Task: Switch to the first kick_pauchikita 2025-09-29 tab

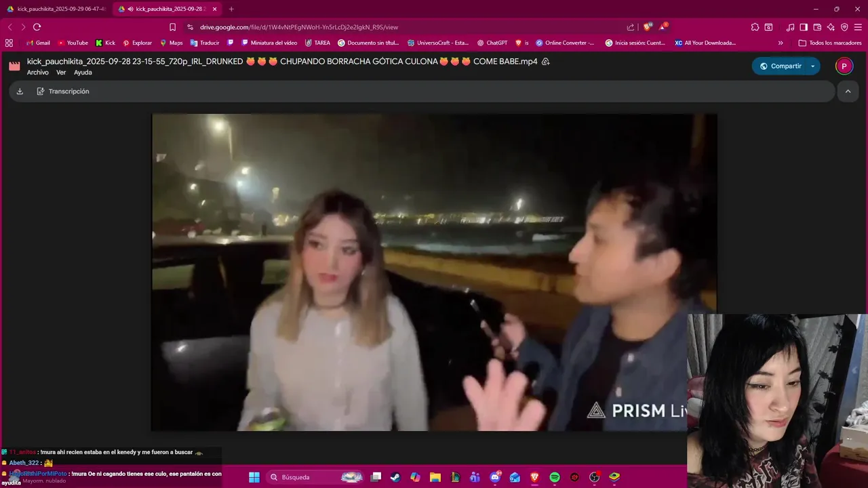Action: coord(56,9)
